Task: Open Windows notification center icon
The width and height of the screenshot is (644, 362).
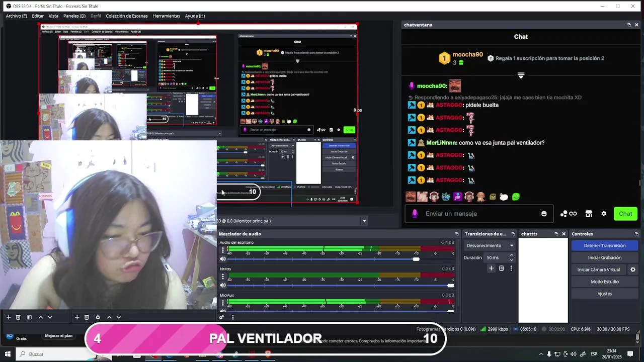Action: (631, 354)
